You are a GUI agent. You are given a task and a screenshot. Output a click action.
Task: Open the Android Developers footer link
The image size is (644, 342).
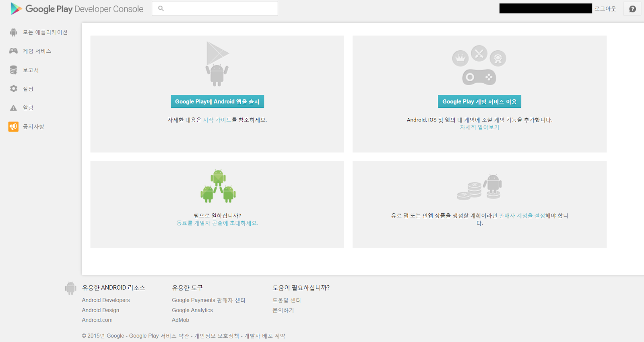pyautogui.click(x=106, y=300)
